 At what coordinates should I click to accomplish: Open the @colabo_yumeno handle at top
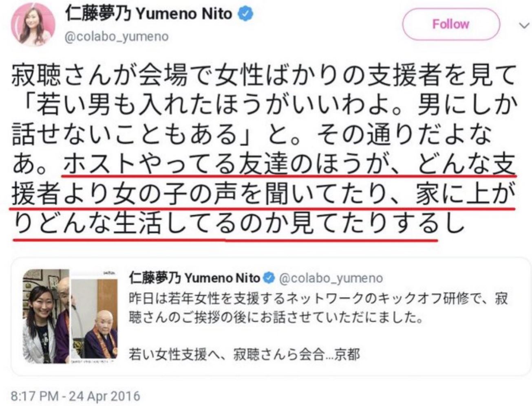(117, 37)
